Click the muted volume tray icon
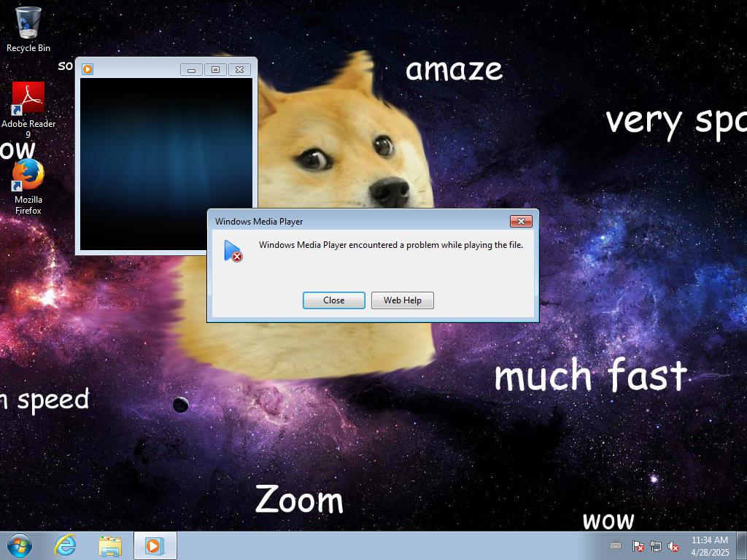The width and height of the screenshot is (747, 560). click(x=673, y=545)
